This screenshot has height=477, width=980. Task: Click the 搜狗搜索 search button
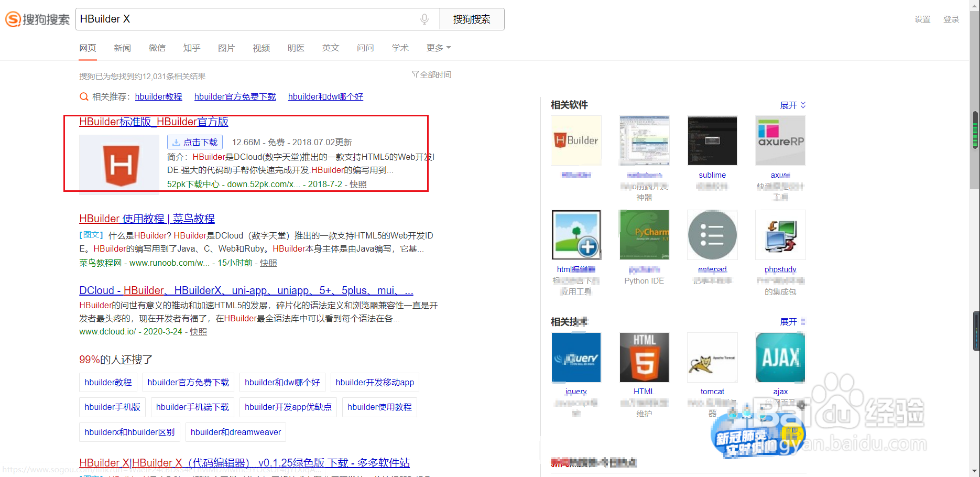tap(472, 19)
